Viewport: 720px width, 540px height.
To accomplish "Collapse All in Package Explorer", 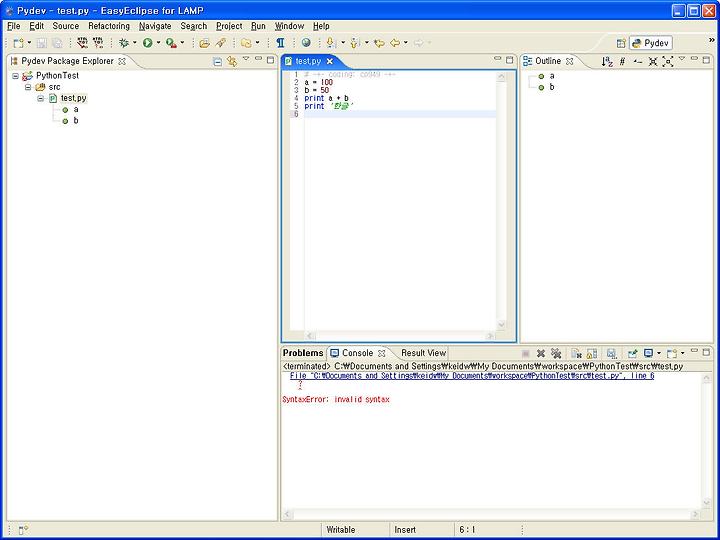I will coord(218,62).
